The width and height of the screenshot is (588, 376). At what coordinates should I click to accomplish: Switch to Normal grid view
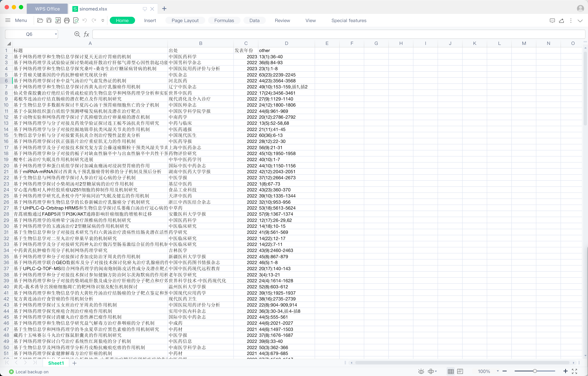[451, 371]
